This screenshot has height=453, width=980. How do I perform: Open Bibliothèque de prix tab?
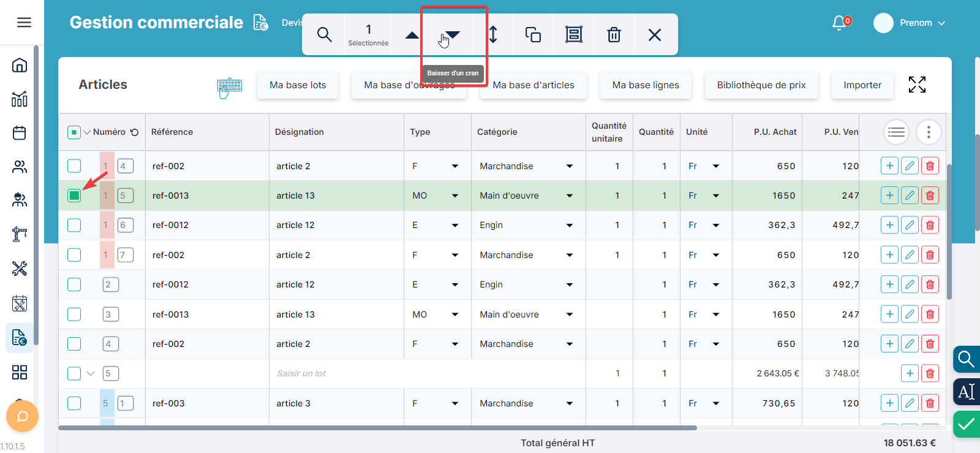pyautogui.click(x=761, y=85)
